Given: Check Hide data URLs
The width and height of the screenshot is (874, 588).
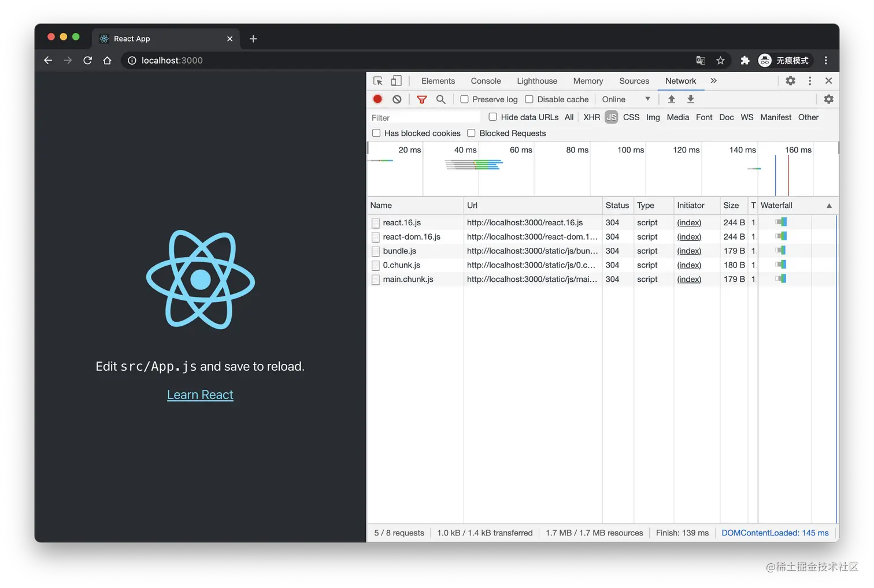Looking at the screenshot, I should tap(492, 117).
